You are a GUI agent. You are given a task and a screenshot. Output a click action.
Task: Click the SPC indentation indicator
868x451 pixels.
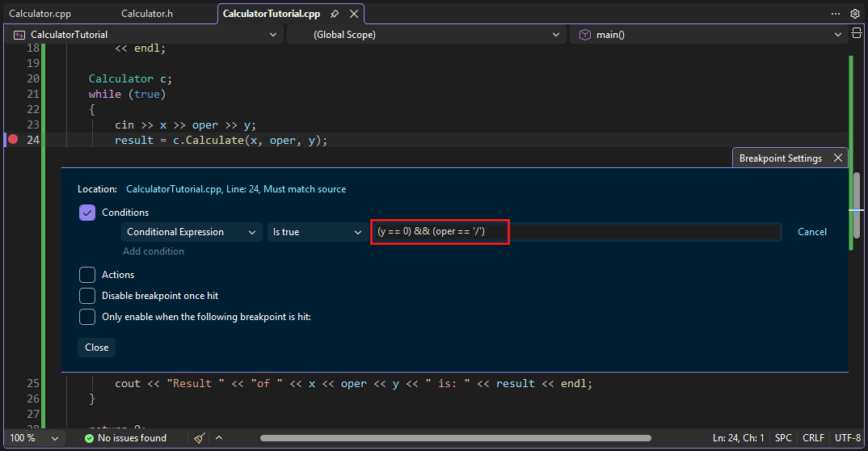tap(783, 438)
